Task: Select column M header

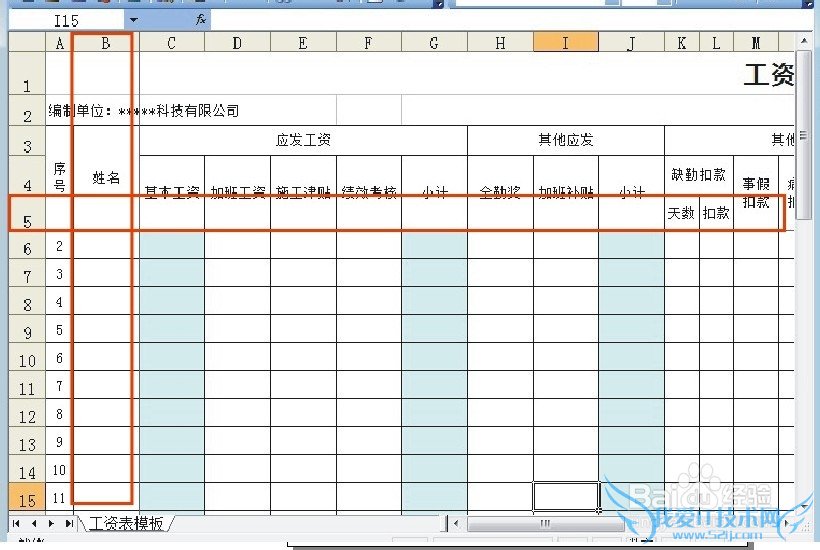Action: [x=756, y=42]
